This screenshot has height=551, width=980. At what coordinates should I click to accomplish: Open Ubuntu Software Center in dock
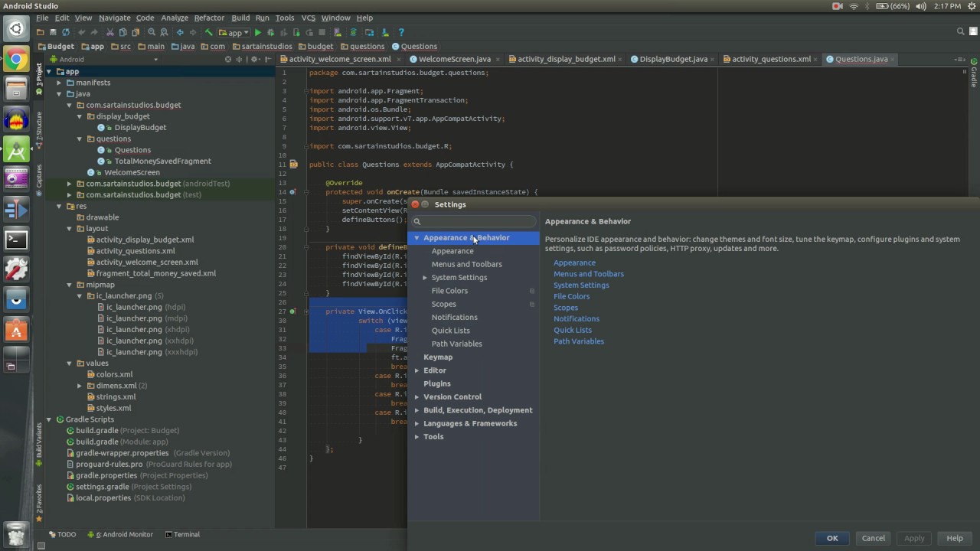(16, 330)
